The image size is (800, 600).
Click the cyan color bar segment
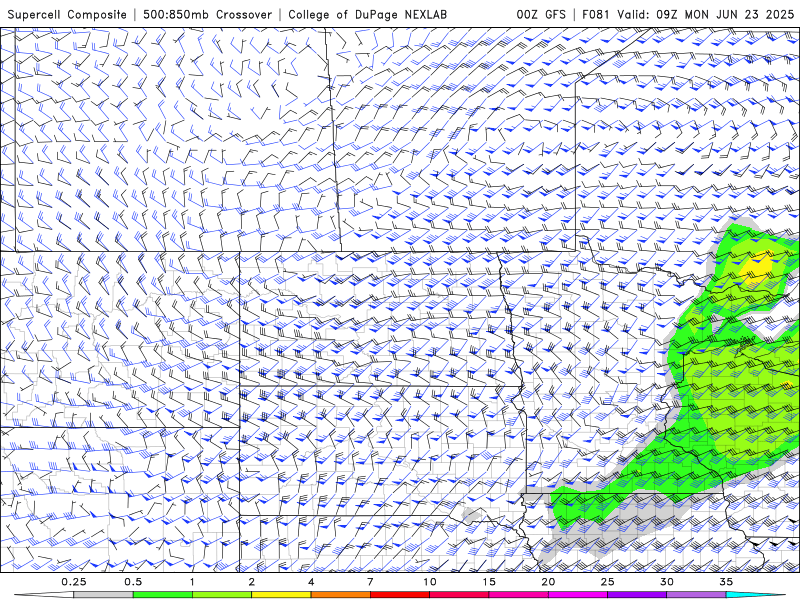[x=755, y=595]
